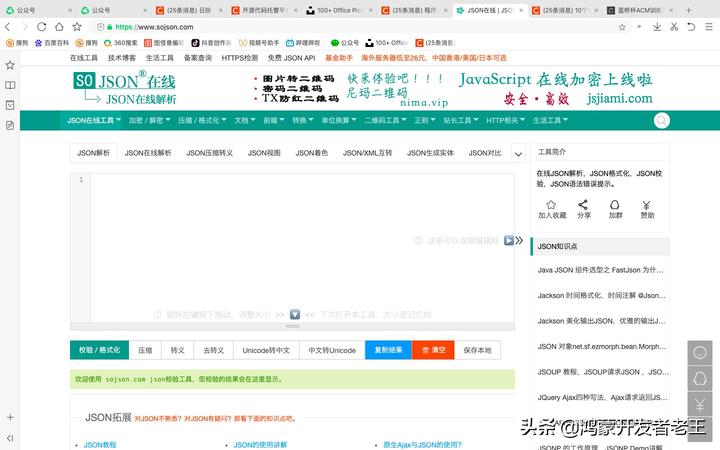The image size is (720, 450).
Task: Expand the JSON在线工具 dropdown menu
Action: [94, 120]
